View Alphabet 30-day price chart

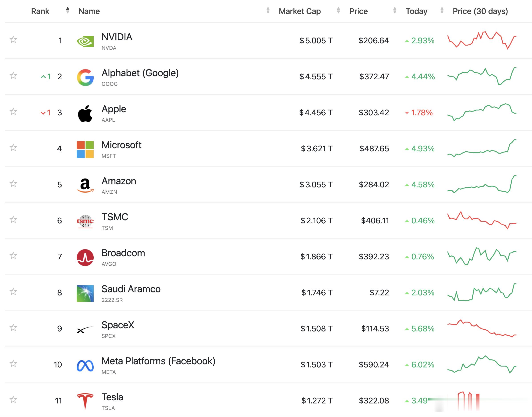click(482, 76)
